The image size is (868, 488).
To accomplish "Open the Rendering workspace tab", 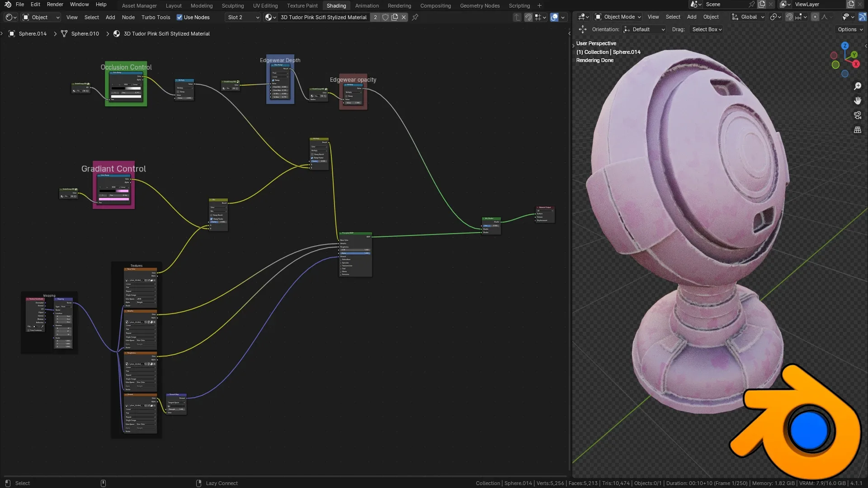I will (399, 5).
